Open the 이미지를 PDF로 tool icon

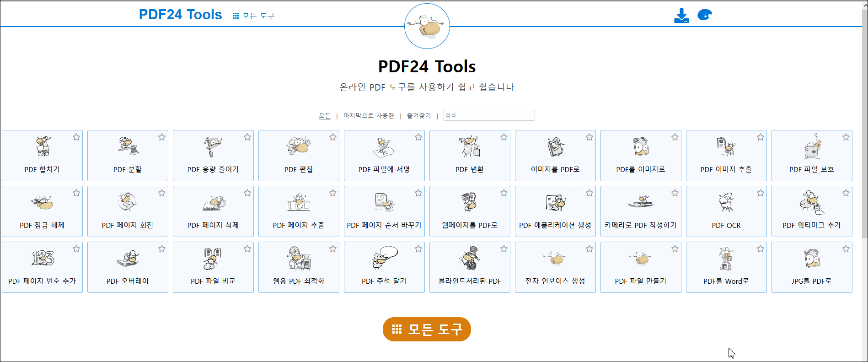click(555, 146)
